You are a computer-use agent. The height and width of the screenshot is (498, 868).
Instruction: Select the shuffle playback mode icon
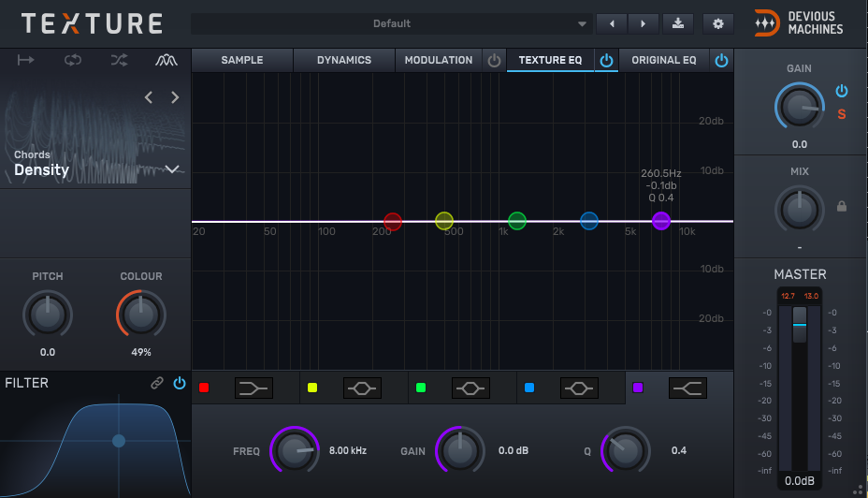click(x=119, y=60)
